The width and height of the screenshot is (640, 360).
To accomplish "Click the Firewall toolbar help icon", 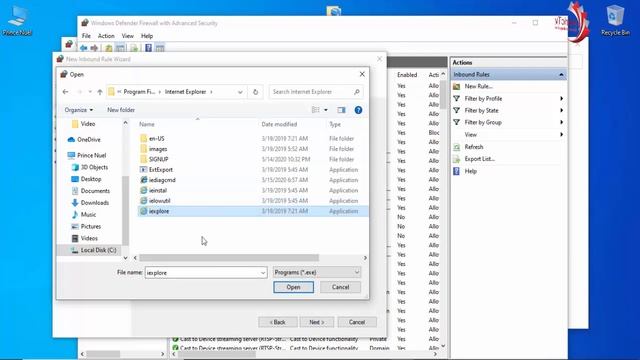I will (149, 48).
